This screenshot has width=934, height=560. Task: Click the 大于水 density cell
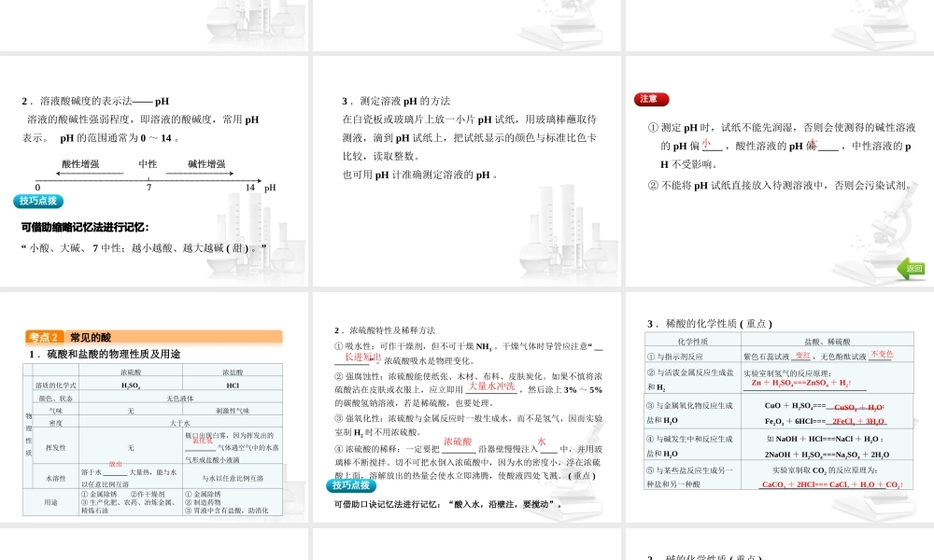coord(180,423)
